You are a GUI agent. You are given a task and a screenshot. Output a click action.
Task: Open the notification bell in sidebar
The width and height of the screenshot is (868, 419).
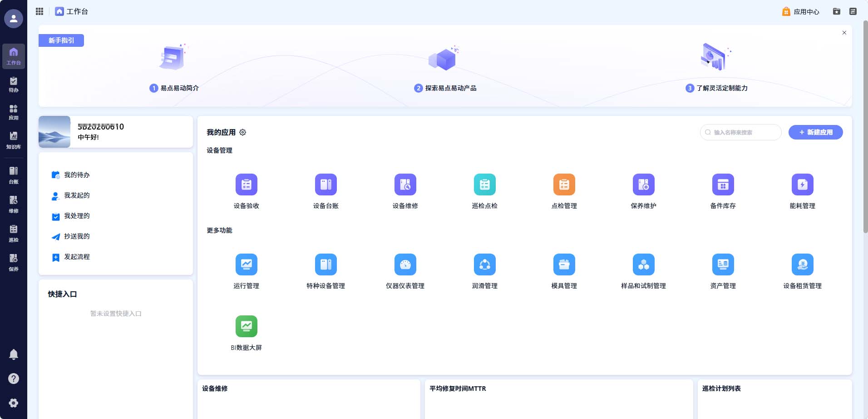point(14,354)
